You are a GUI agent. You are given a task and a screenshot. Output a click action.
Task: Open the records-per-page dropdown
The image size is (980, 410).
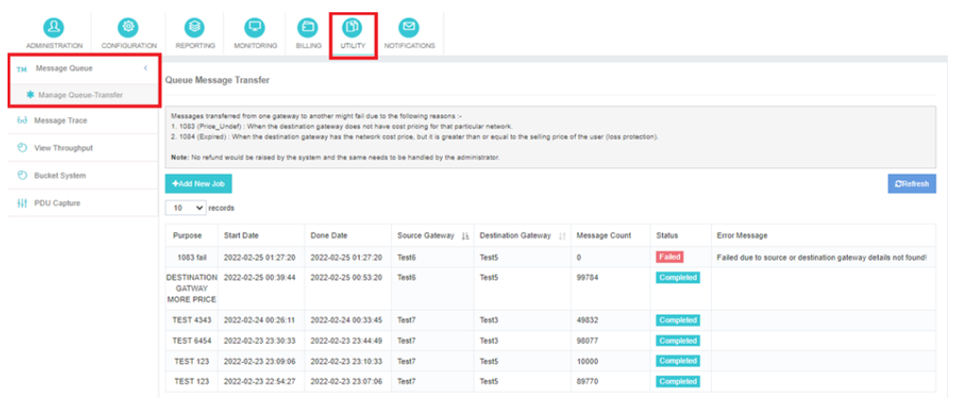[x=186, y=208]
